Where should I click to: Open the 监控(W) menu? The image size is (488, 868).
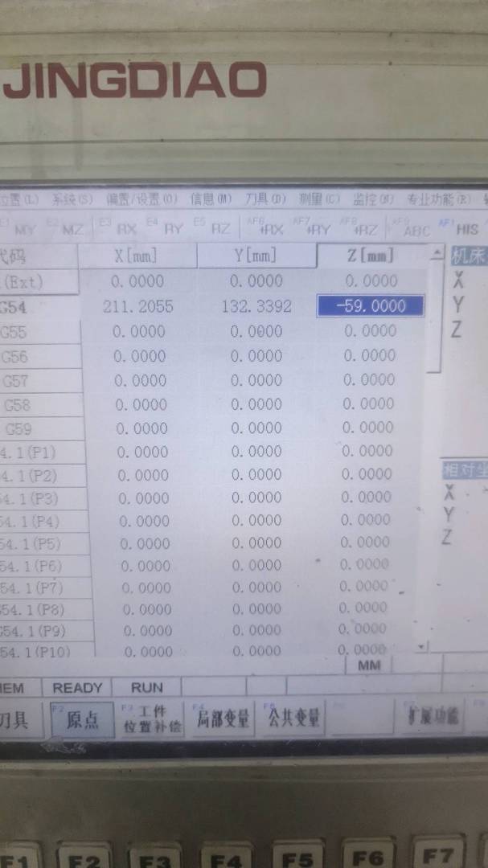(373, 199)
